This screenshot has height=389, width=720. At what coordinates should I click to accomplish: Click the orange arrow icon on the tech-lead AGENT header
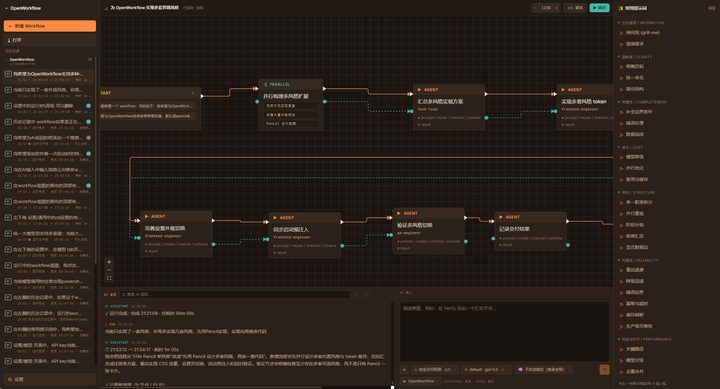[x=419, y=90]
